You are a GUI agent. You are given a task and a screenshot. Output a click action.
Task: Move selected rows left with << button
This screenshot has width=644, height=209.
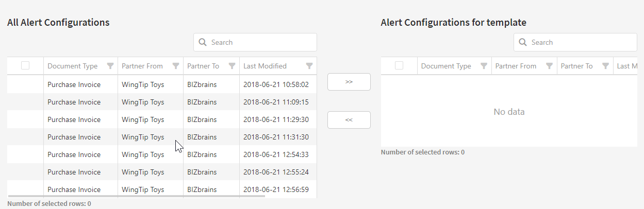tap(349, 120)
